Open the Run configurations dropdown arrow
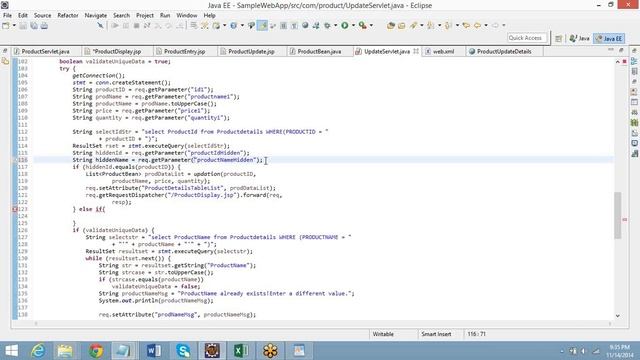This screenshot has width=640, height=360. (x=353, y=25)
